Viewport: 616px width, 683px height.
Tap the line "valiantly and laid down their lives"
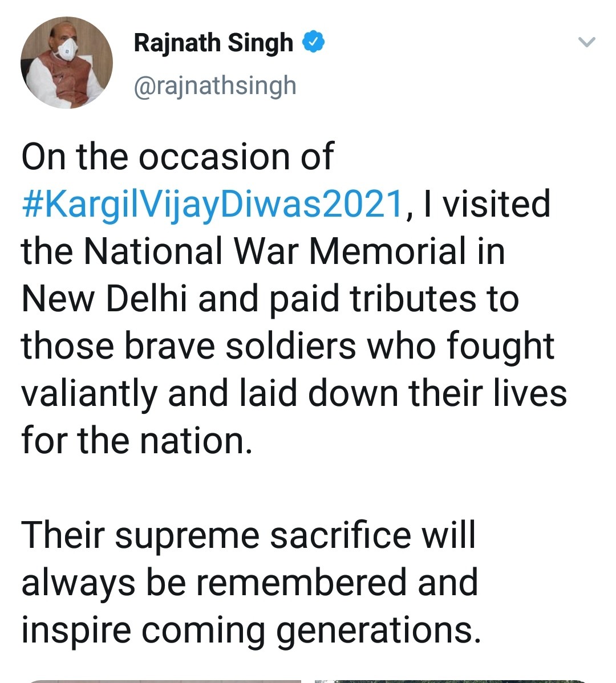tap(294, 393)
